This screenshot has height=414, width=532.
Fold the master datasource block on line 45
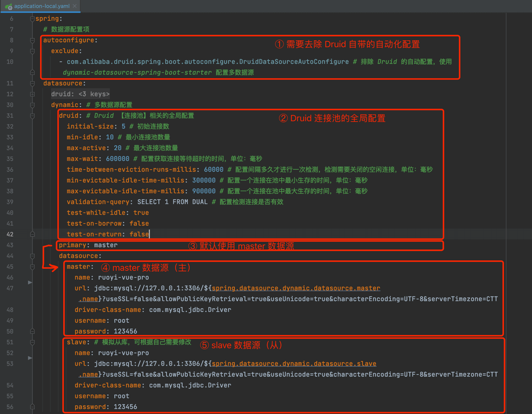click(32, 267)
